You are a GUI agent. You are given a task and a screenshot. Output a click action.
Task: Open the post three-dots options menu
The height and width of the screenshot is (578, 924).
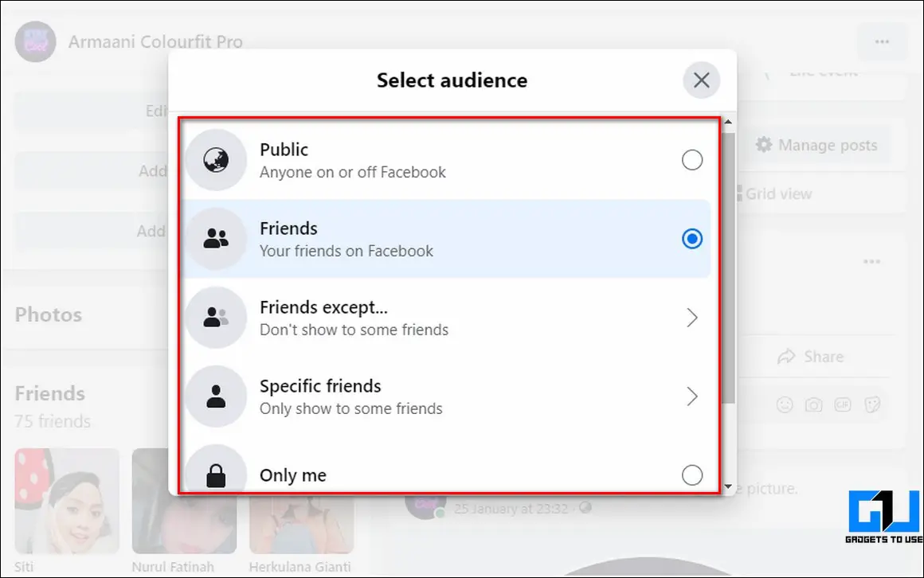tap(871, 262)
